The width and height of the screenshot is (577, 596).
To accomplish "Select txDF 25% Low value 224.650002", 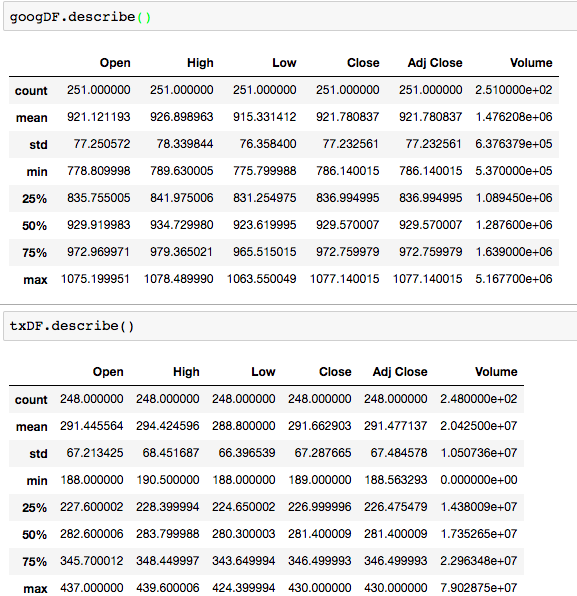I will [x=244, y=507].
